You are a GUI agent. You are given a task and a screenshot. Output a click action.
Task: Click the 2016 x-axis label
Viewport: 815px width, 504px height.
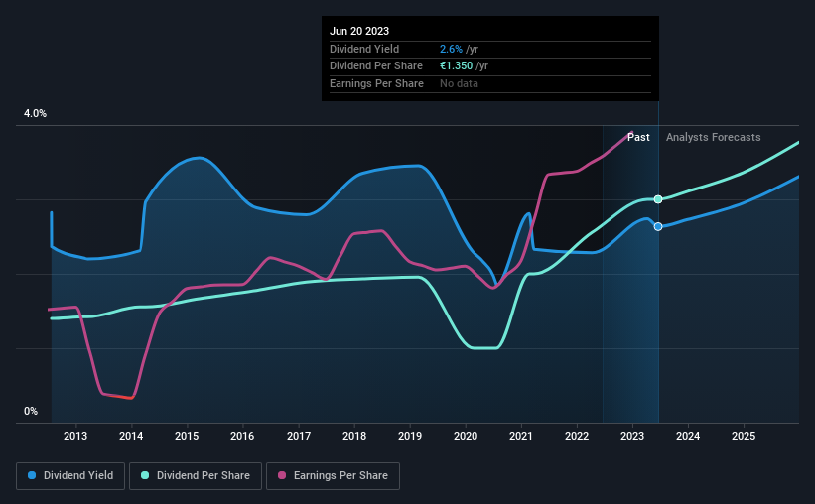pos(242,436)
